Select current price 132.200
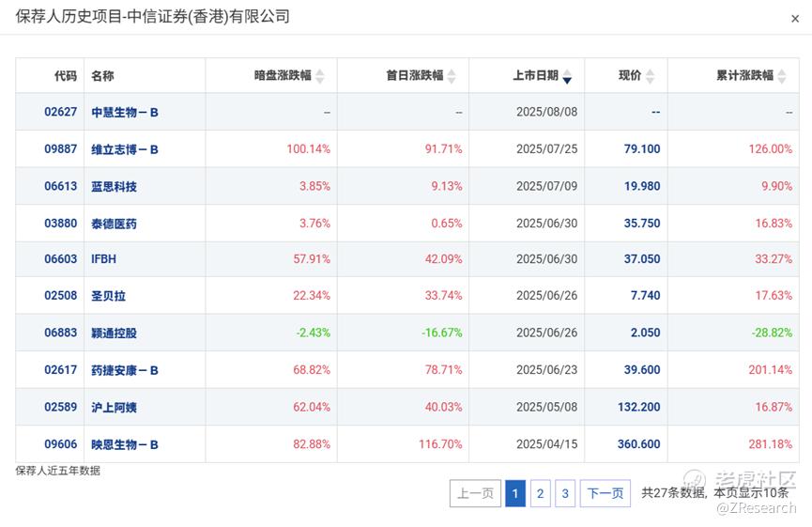This screenshot has width=812, height=527. [x=639, y=407]
